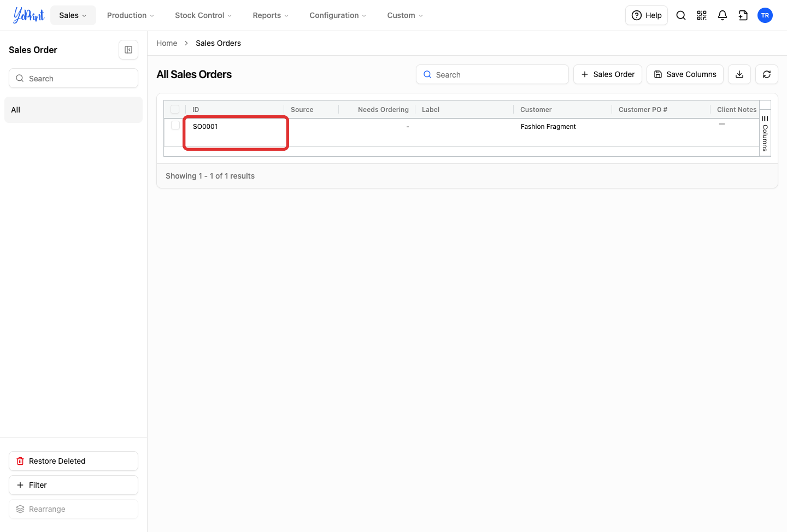Open the Stock Control dropdown
Screen dimensions: 787x532
pos(203,15)
